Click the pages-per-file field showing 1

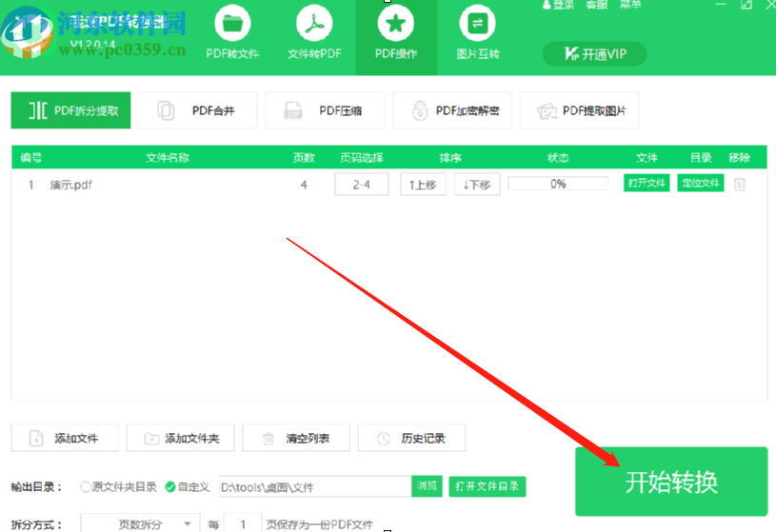[x=243, y=523]
